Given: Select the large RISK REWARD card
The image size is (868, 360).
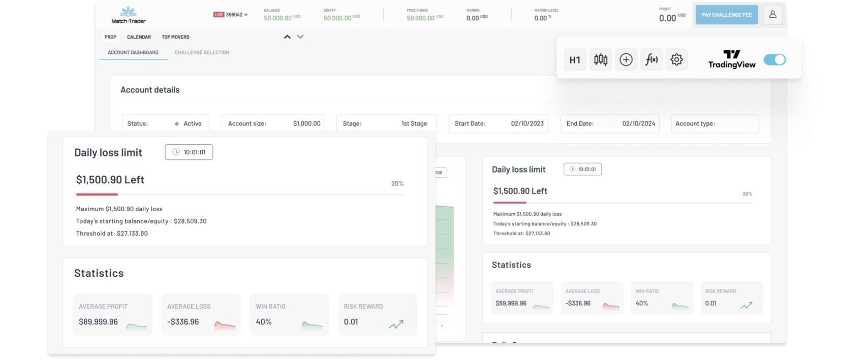Looking at the screenshot, I should (x=378, y=315).
